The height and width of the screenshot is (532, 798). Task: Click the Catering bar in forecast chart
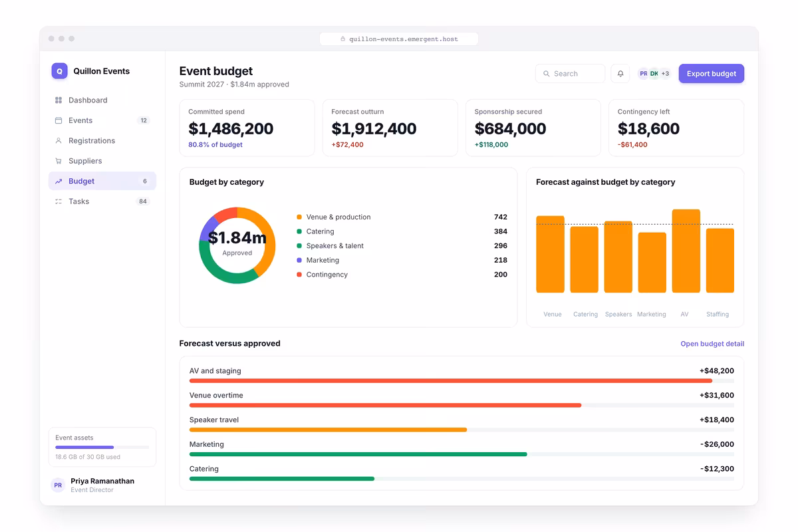coord(585,260)
